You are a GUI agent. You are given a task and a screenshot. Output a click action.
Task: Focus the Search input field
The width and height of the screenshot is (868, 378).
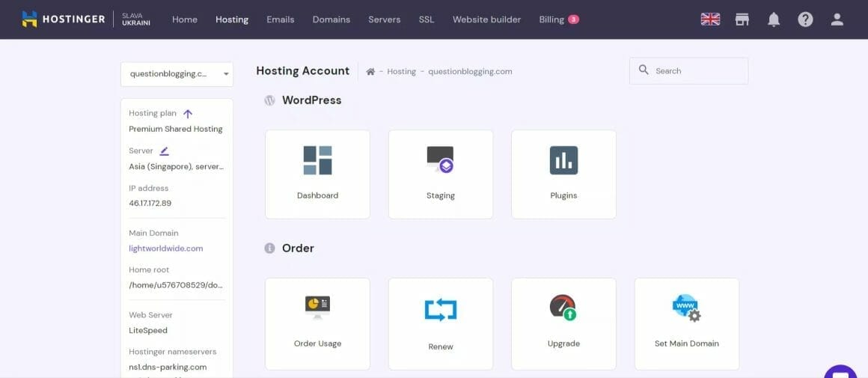tap(696, 71)
